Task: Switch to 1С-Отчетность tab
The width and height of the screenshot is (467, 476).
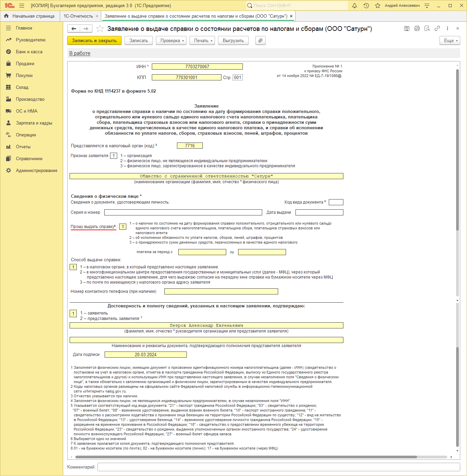Action: click(78, 16)
